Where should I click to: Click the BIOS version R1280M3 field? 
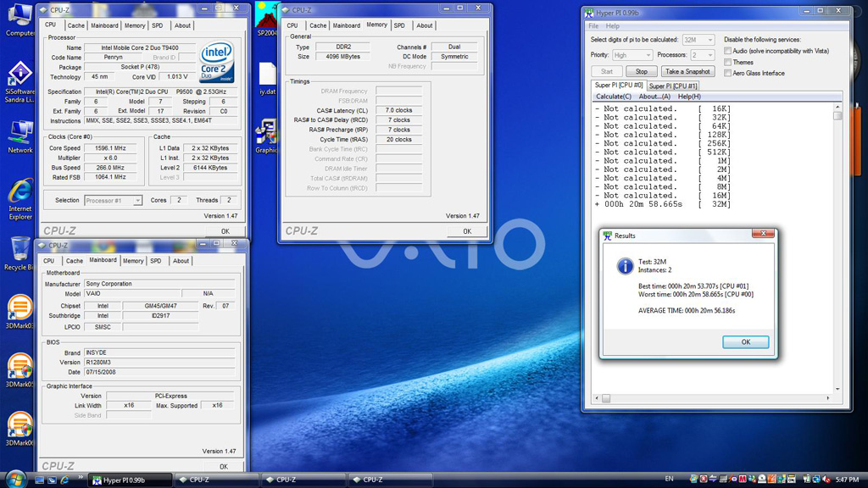pyautogui.click(x=159, y=363)
